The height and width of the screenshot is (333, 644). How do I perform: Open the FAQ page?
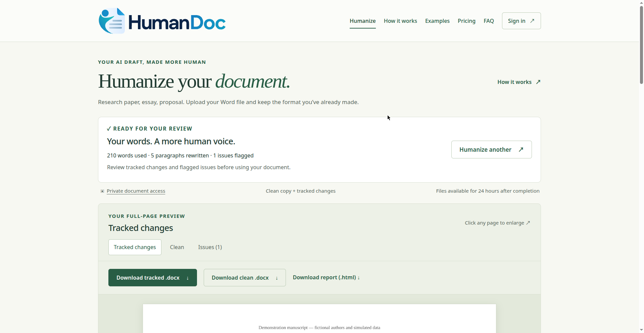[x=489, y=21]
